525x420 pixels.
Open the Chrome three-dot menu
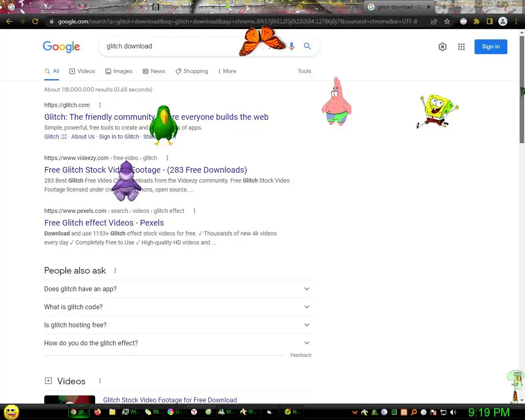[516, 21]
